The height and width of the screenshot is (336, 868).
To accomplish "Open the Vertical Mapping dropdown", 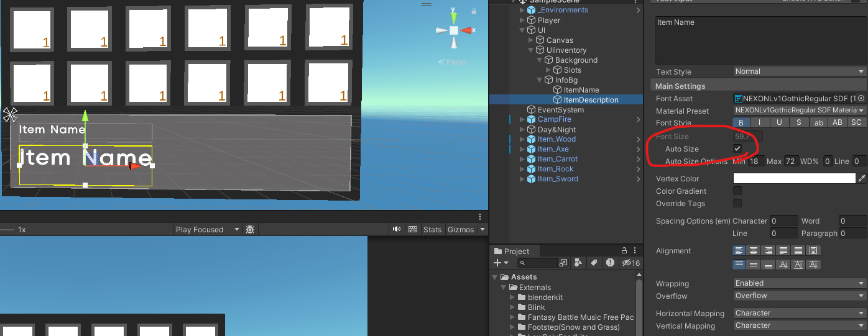I will click(800, 325).
